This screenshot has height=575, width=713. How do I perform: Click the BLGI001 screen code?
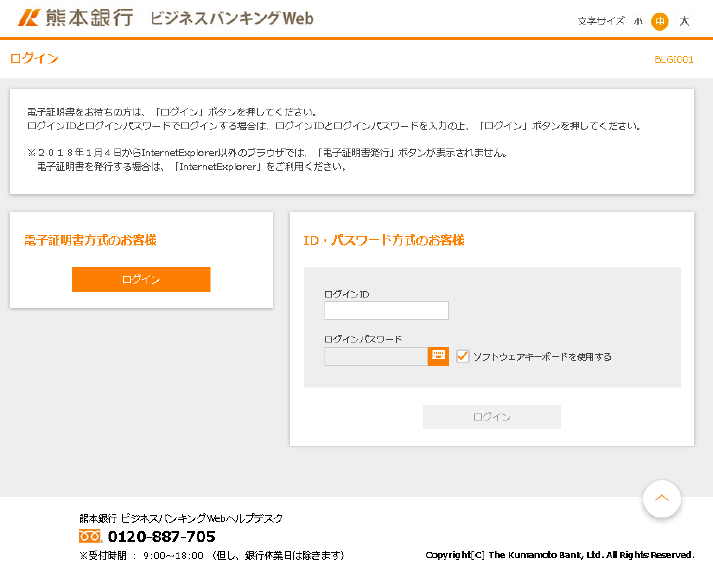tap(674, 60)
